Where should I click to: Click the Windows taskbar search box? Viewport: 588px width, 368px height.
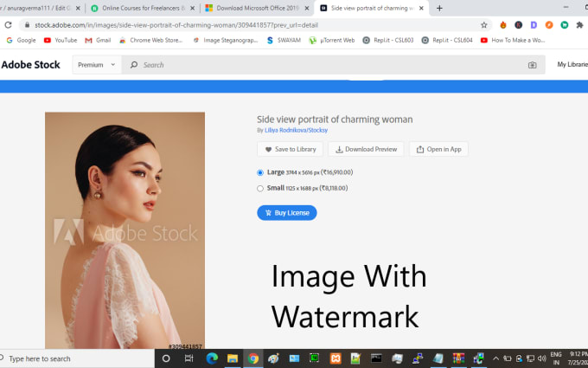[77, 358]
